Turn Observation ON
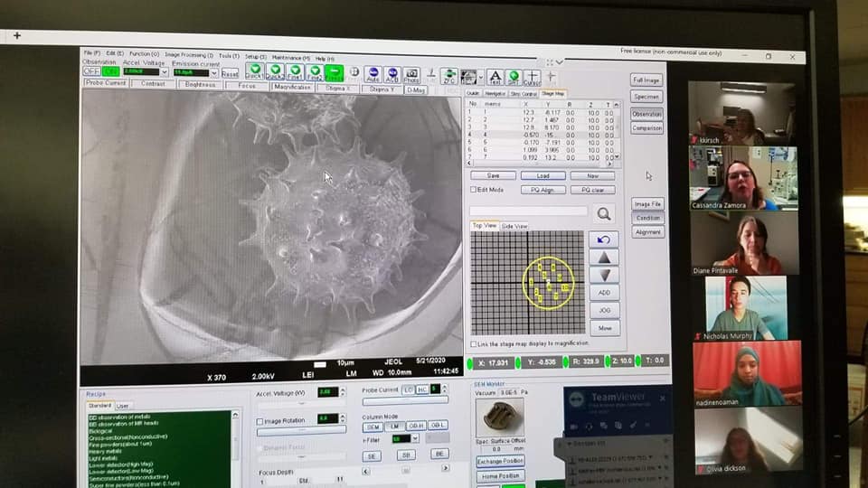868x488 pixels. (x=110, y=71)
